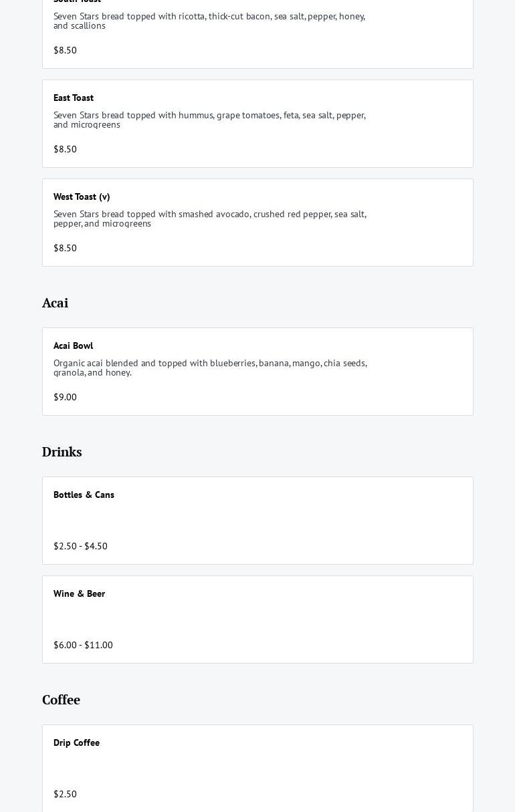Select the Wine & Beer item
This screenshot has width=515, height=812.
(x=79, y=593)
